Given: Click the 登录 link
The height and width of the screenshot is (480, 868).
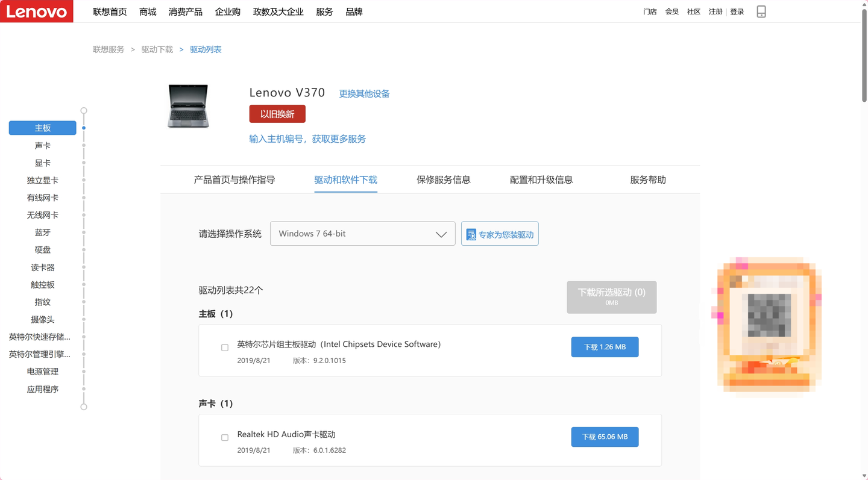Looking at the screenshot, I should coord(737,11).
